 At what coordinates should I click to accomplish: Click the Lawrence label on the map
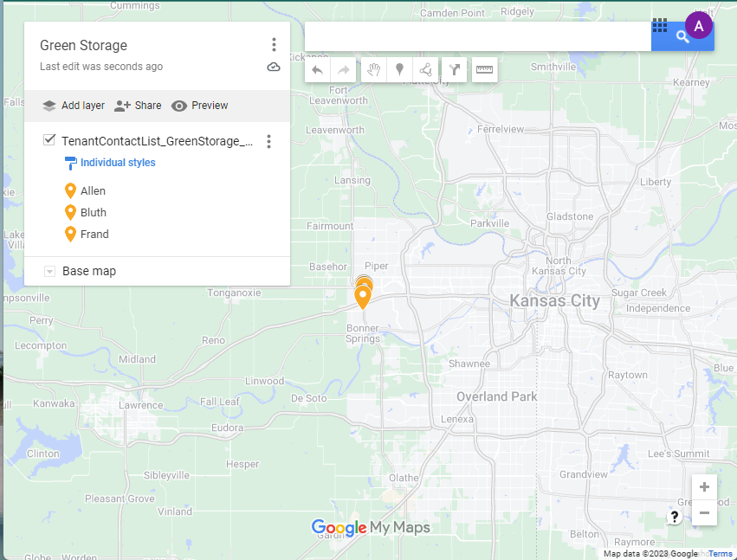coord(140,405)
